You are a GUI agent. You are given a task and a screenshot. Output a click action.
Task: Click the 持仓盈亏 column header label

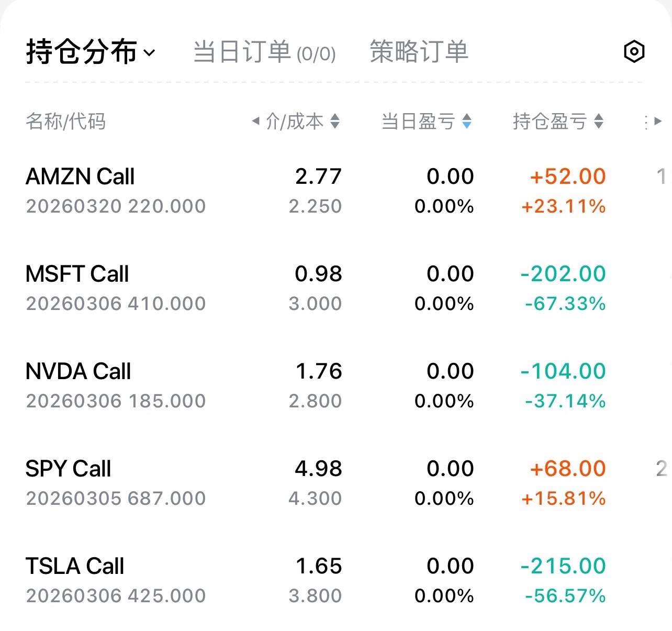tap(549, 121)
